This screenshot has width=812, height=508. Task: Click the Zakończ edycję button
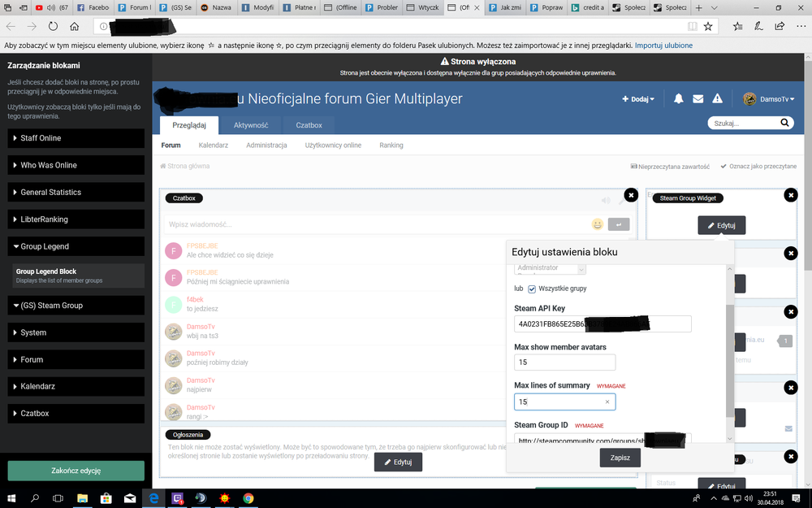[x=76, y=471]
